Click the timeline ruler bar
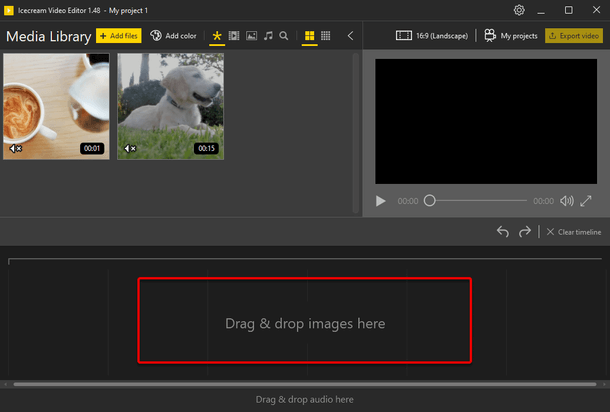Image resolution: width=610 pixels, height=412 pixels. (x=305, y=260)
